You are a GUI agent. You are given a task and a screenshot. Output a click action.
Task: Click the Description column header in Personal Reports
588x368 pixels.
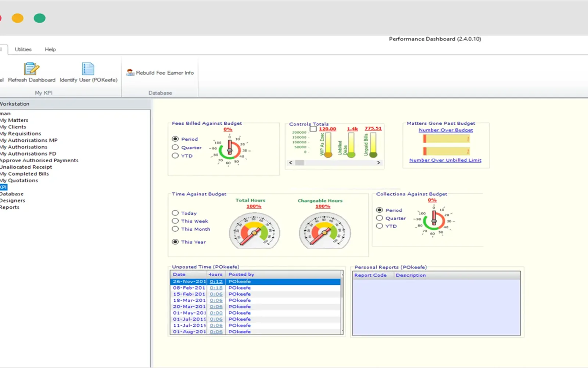coord(457,275)
